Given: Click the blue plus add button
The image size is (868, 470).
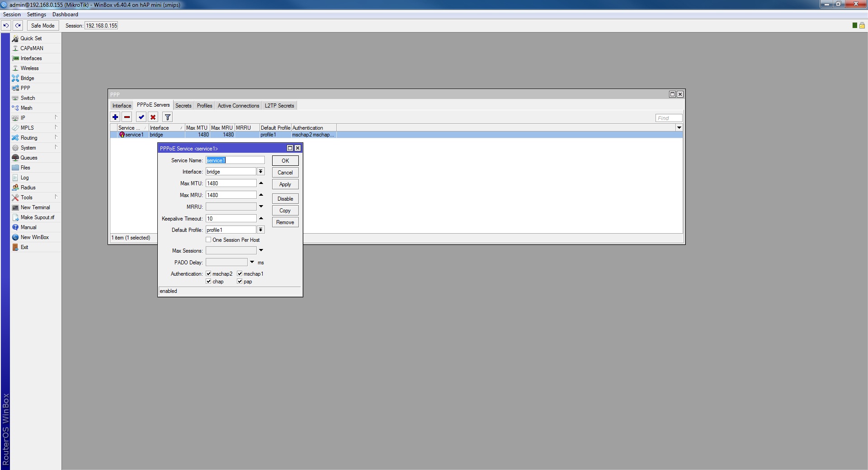Looking at the screenshot, I should (x=115, y=117).
